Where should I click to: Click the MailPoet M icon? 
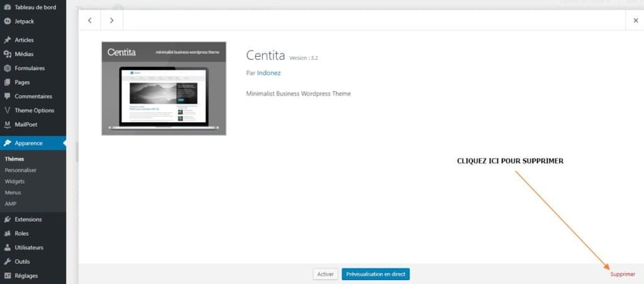tap(7, 124)
